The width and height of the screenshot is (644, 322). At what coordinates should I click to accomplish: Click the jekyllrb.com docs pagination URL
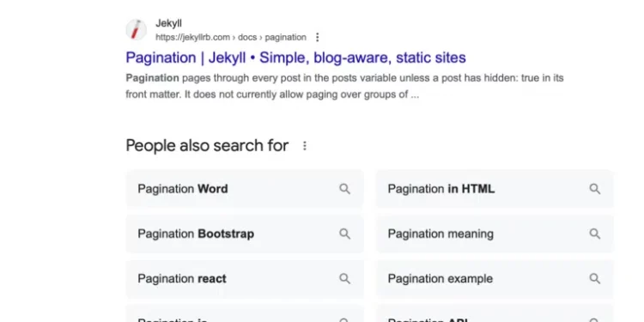tap(231, 38)
